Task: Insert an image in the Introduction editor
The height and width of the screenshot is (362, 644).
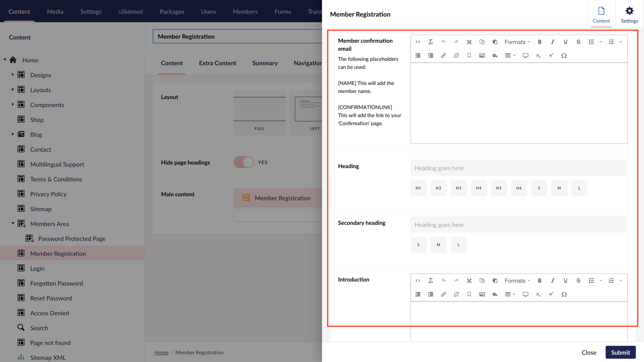Action: tap(482, 294)
